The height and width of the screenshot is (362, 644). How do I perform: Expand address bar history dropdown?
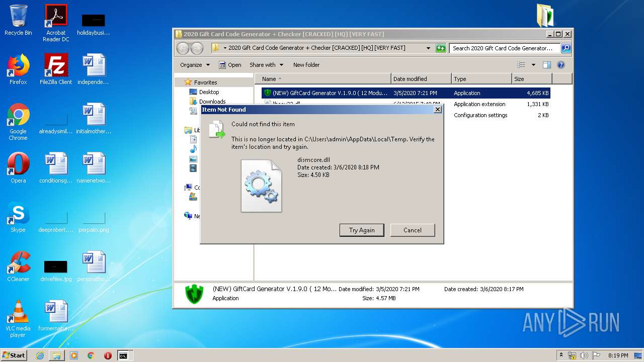(x=428, y=48)
